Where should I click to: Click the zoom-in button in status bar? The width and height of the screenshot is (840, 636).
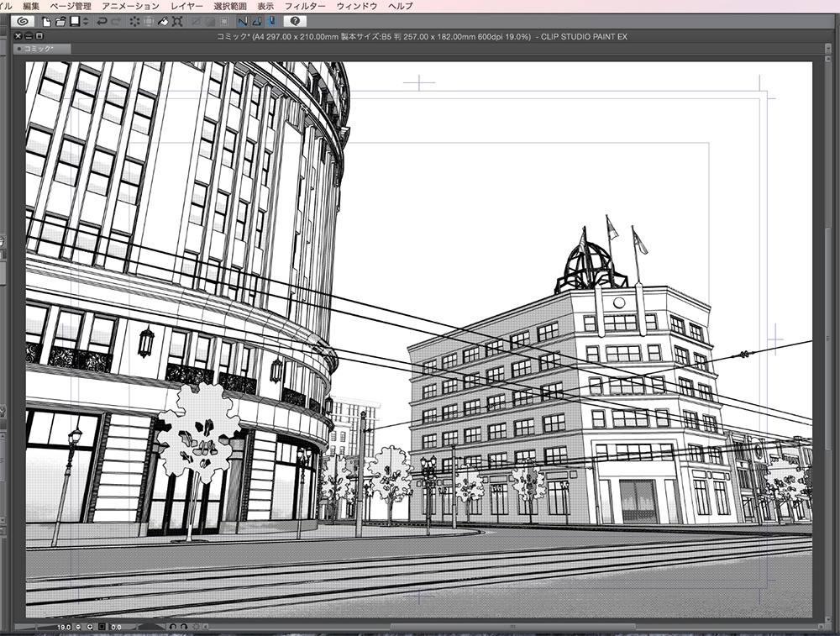click(x=89, y=627)
